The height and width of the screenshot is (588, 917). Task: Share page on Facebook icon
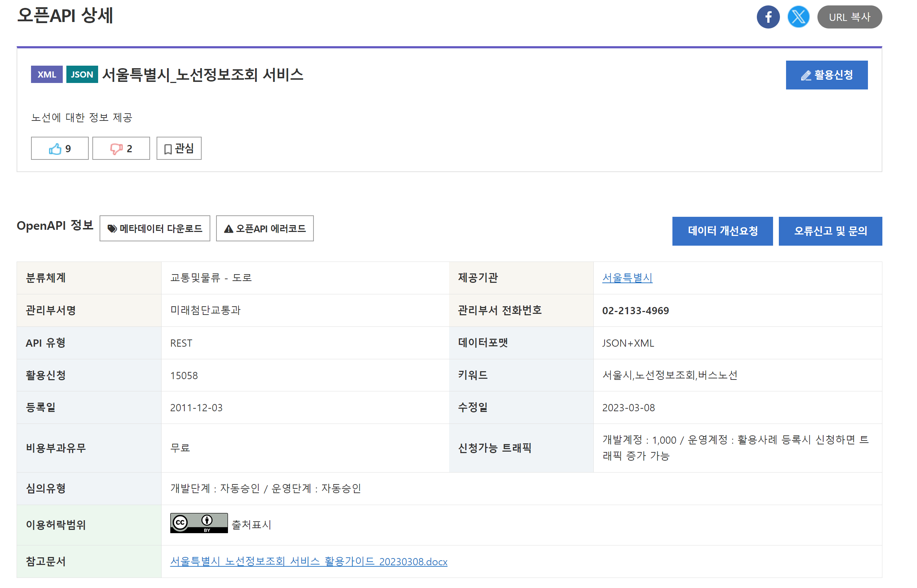768,17
